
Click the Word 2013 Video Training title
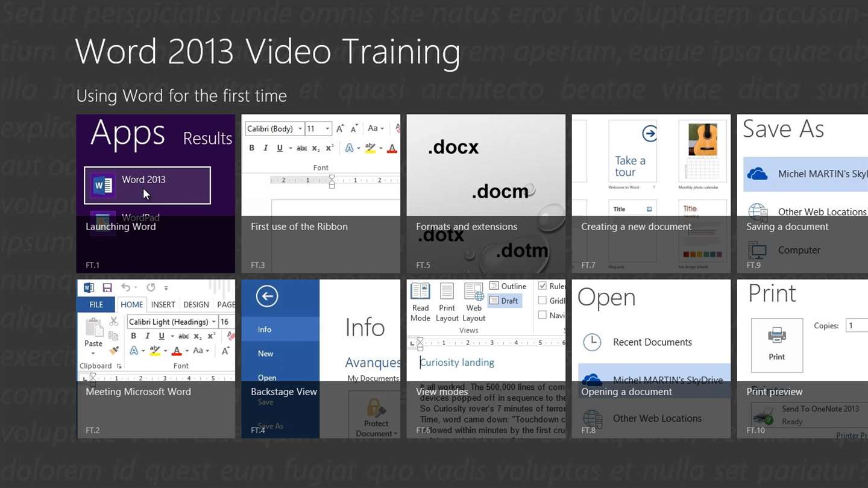(268, 51)
